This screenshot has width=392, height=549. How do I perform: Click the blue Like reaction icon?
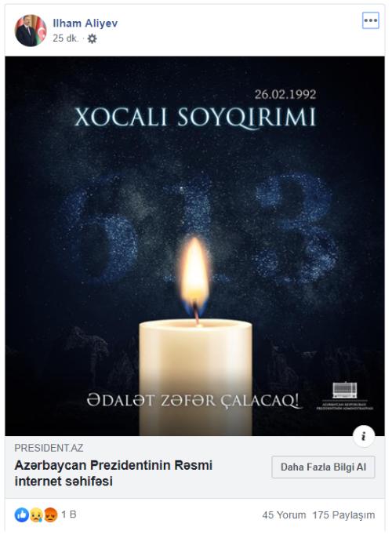(22, 514)
